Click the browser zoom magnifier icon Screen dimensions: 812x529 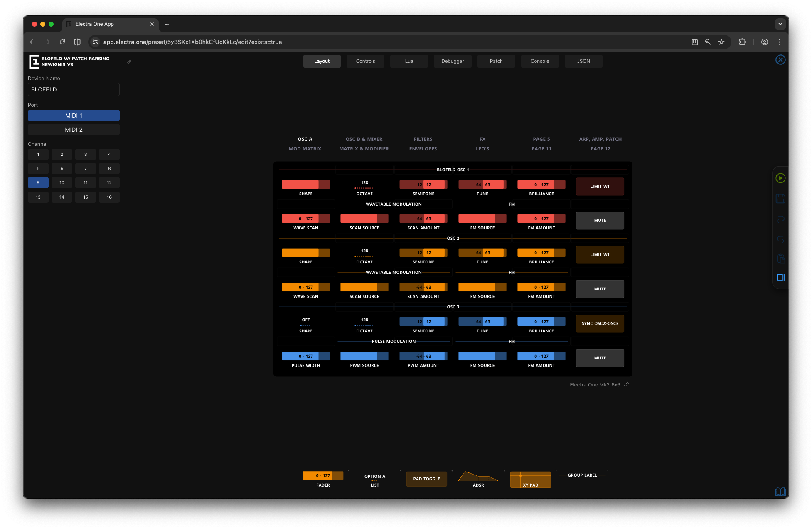click(x=708, y=42)
